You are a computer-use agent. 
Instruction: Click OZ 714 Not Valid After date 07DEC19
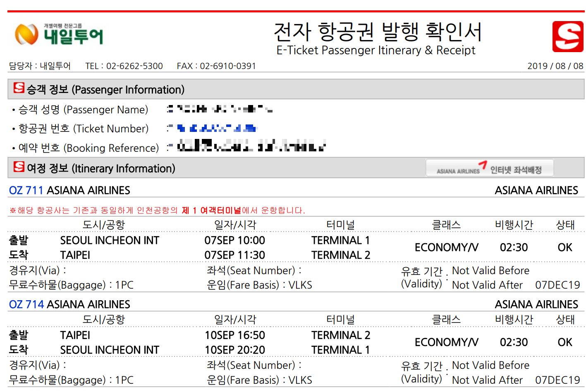click(558, 380)
